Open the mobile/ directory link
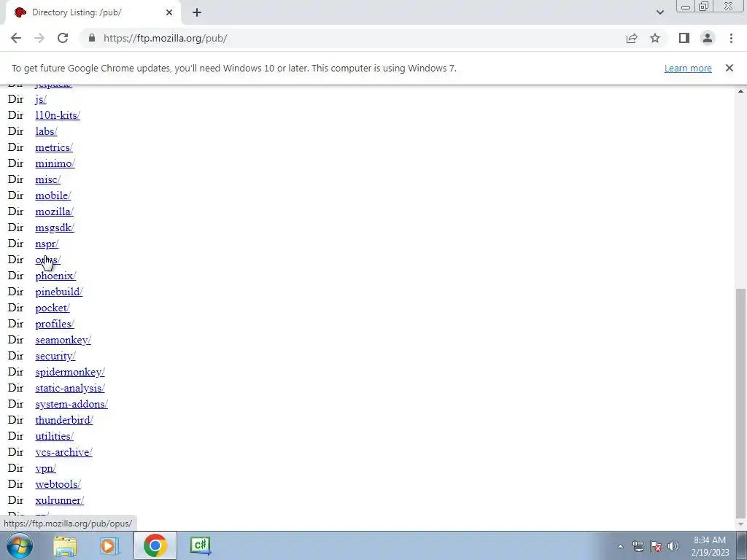The height and width of the screenshot is (560, 747). (53, 195)
